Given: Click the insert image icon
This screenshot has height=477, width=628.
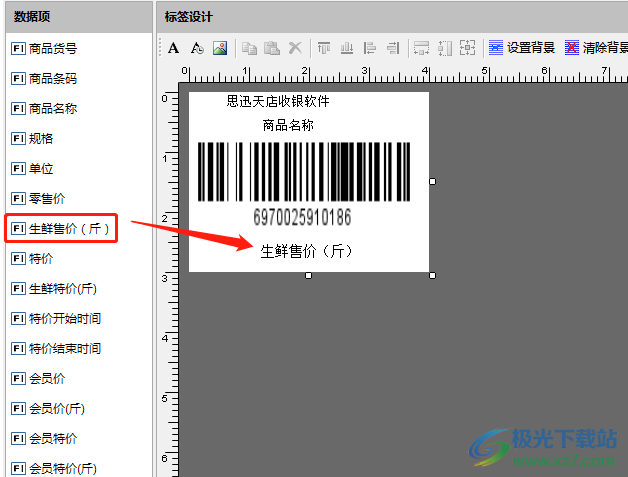Looking at the screenshot, I should point(220,48).
